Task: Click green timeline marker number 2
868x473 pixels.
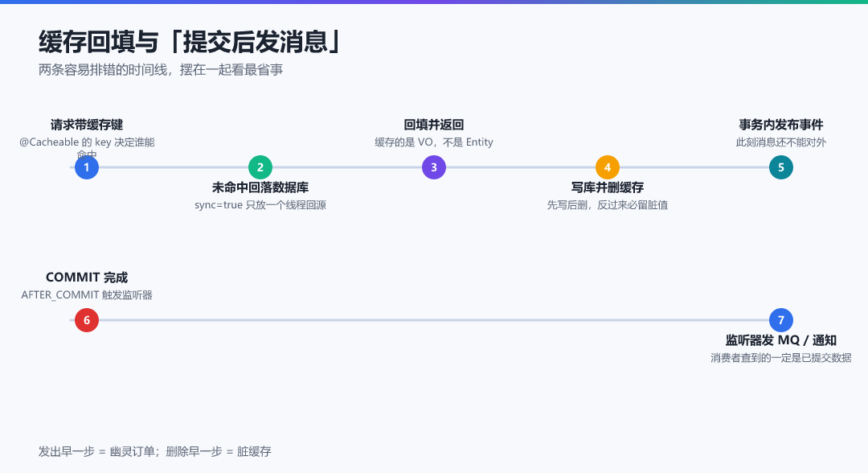Action: 260,167
